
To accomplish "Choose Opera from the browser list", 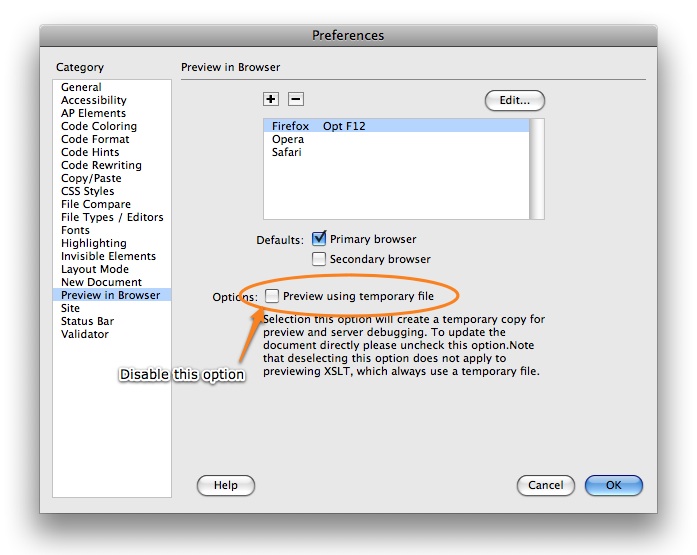I will point(288,140).
